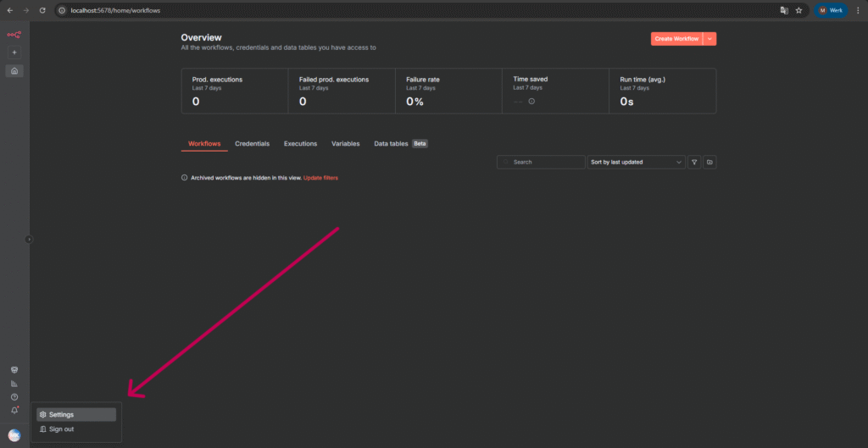Collapse the sidebar using edge handle
This screenshot has width=868, height=448.
(x=29, y=240)
